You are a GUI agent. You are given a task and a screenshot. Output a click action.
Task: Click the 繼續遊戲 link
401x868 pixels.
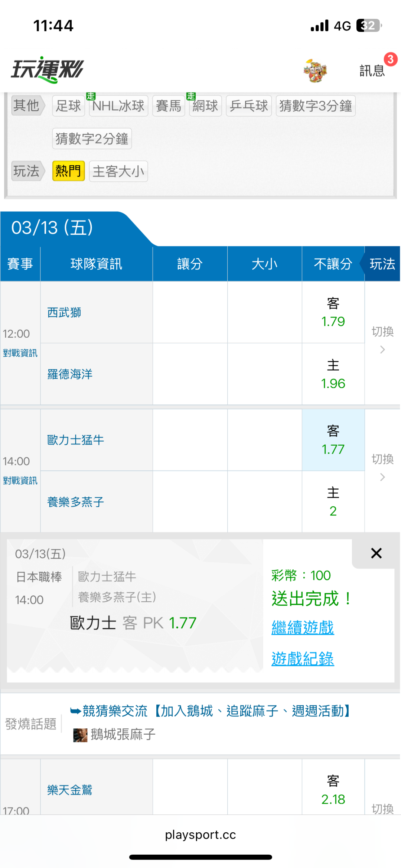[x=303, y=628]
